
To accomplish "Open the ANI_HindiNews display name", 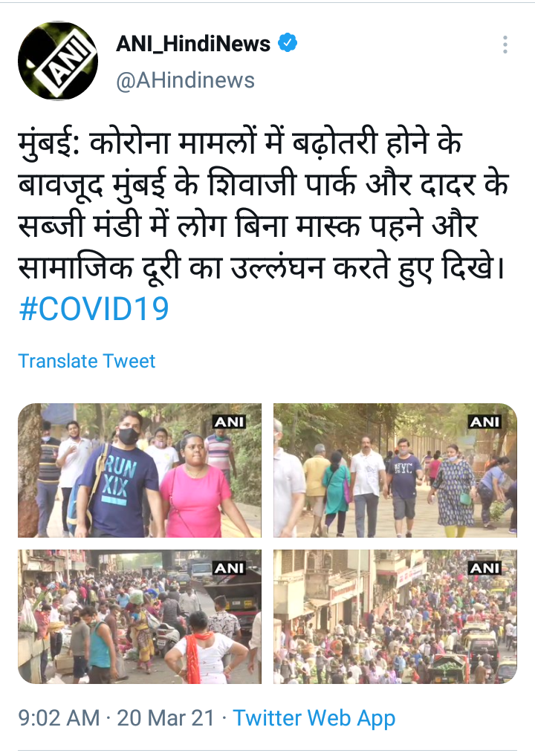I will 193,44.
